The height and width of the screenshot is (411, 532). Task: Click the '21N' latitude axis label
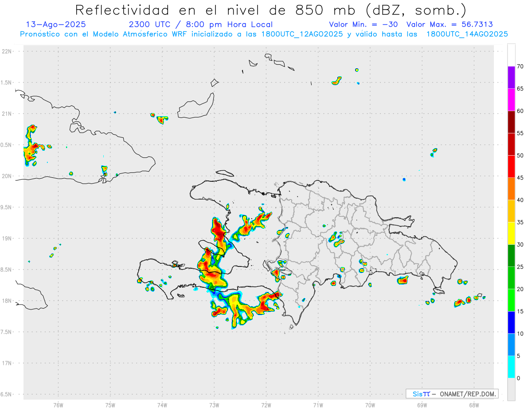7,114
